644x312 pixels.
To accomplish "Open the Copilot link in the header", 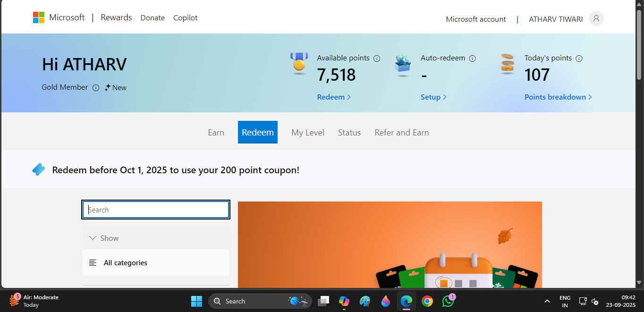I will tap(185, 18).
